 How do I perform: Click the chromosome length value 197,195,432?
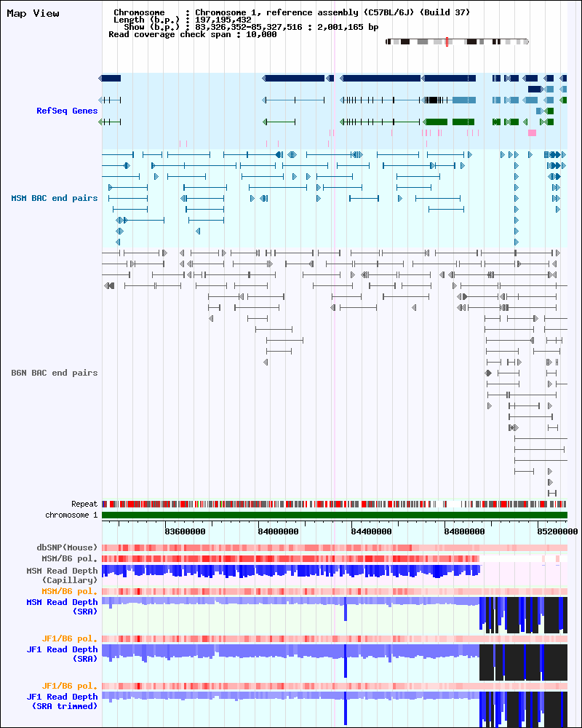223,20
